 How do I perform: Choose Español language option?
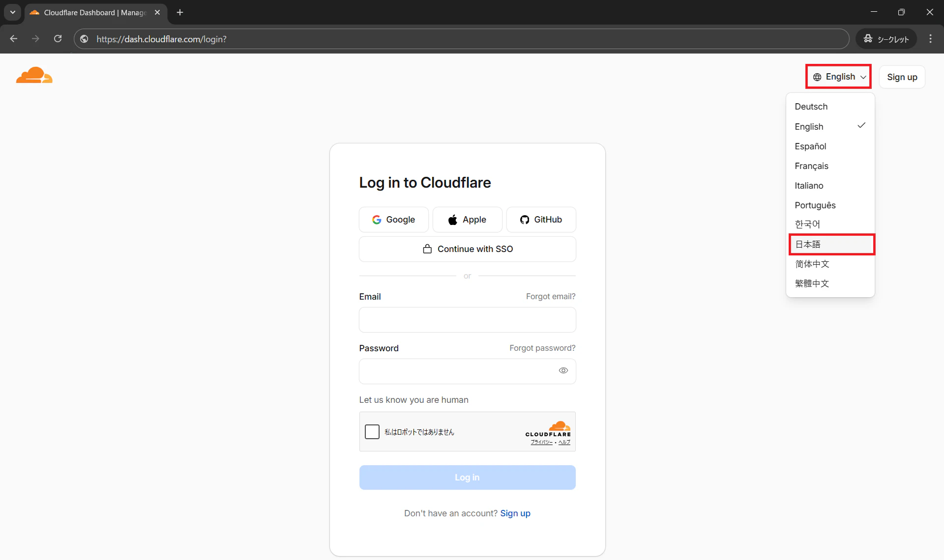click(x=830, y=146)
